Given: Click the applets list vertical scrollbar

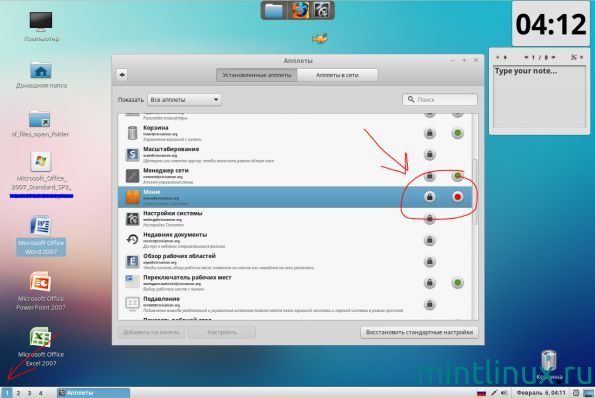Looking at the screenshot, I should (474, 192).
